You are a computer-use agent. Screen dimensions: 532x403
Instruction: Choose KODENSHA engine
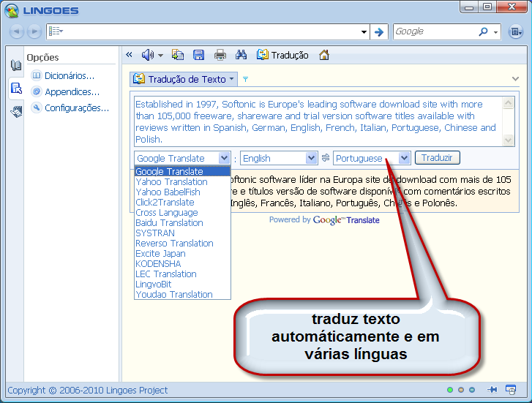[182, 263]
